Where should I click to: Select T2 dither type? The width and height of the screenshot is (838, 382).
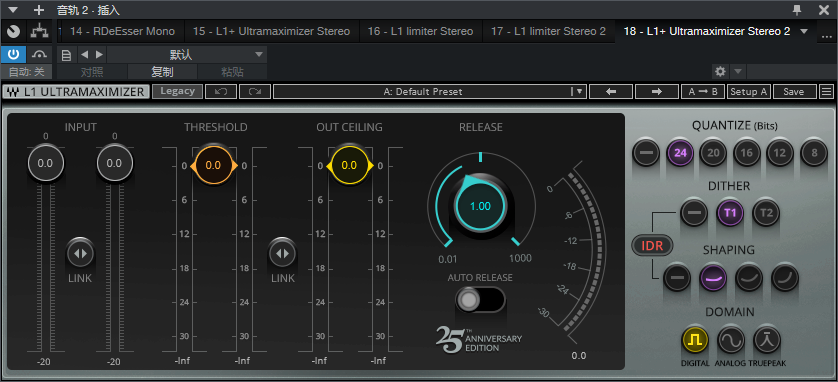(x=766, y=213)
